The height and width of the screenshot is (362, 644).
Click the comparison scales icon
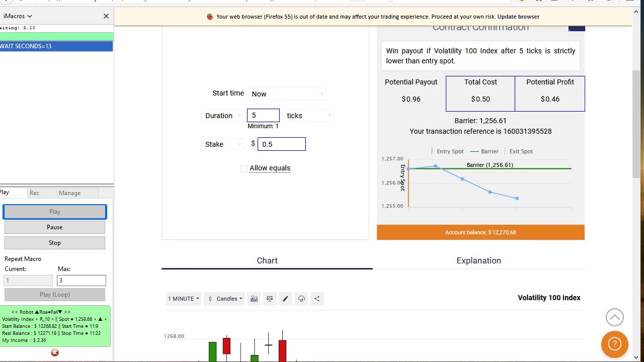[270, 299]
